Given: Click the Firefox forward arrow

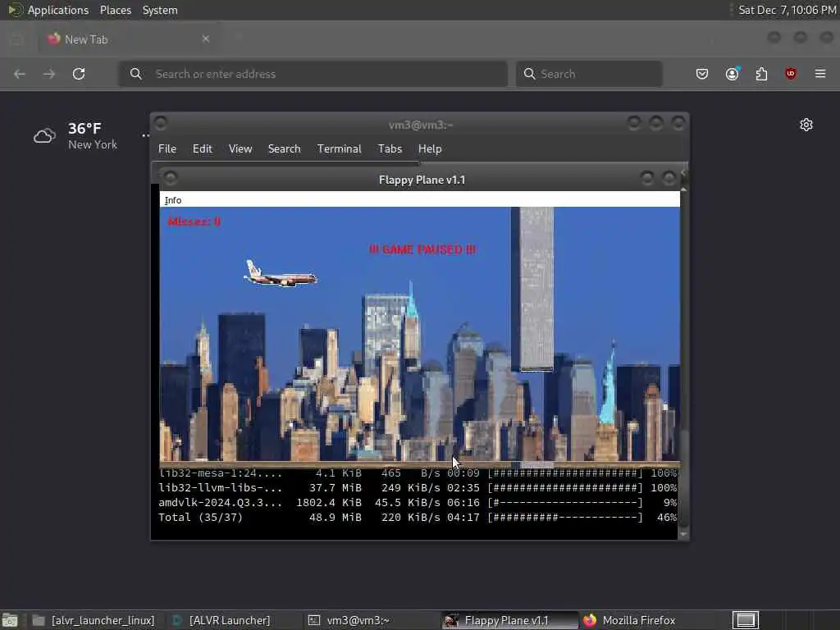Looking at the screenshot, I should tap(49, 74).
